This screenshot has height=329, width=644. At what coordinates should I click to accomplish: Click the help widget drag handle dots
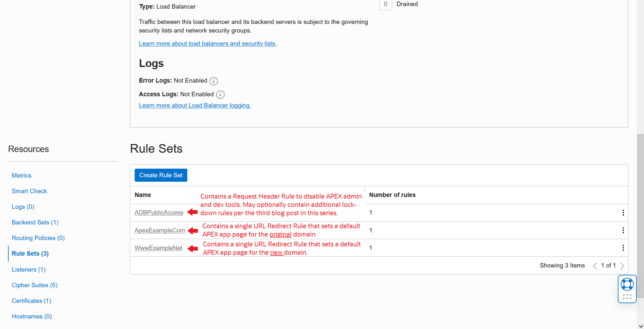[627, 297]
